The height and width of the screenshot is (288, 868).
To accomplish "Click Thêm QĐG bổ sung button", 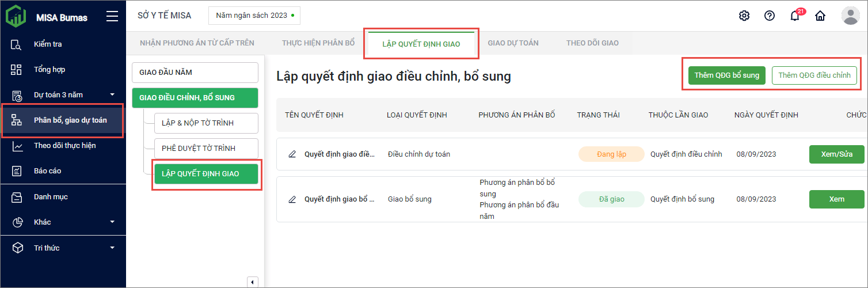I will [x=726, y=75].
